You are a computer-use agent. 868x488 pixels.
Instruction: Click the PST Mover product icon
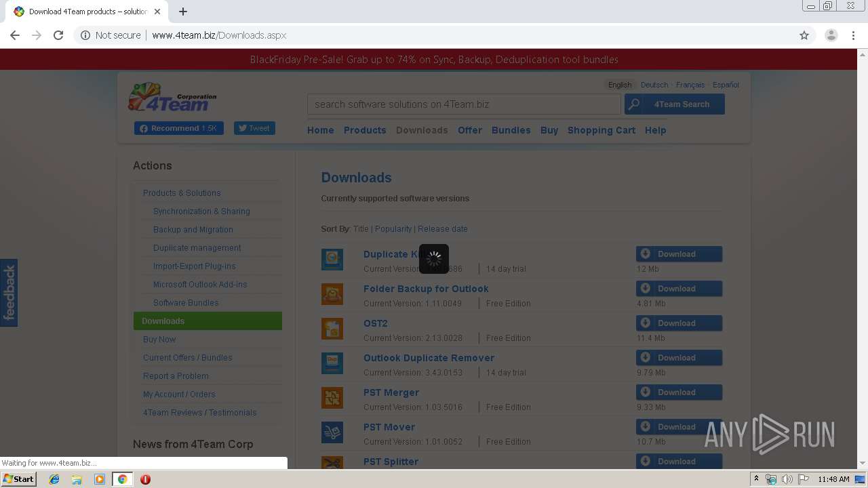(332, 432)
